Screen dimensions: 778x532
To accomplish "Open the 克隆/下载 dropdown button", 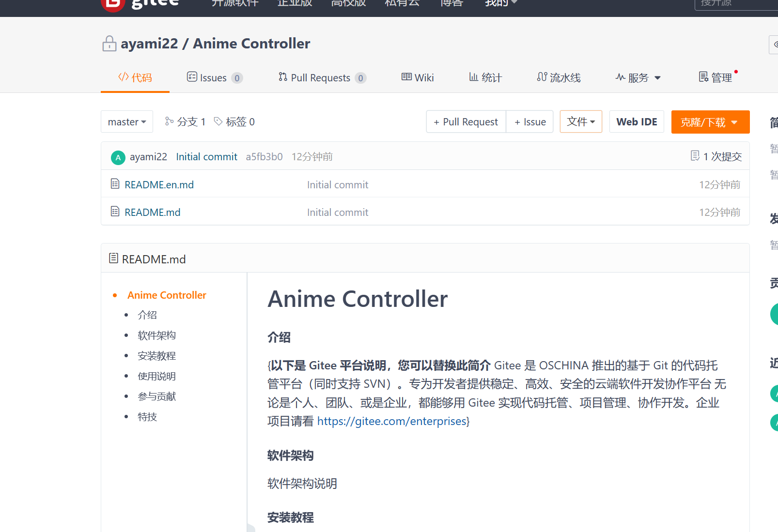I will 710,122.
